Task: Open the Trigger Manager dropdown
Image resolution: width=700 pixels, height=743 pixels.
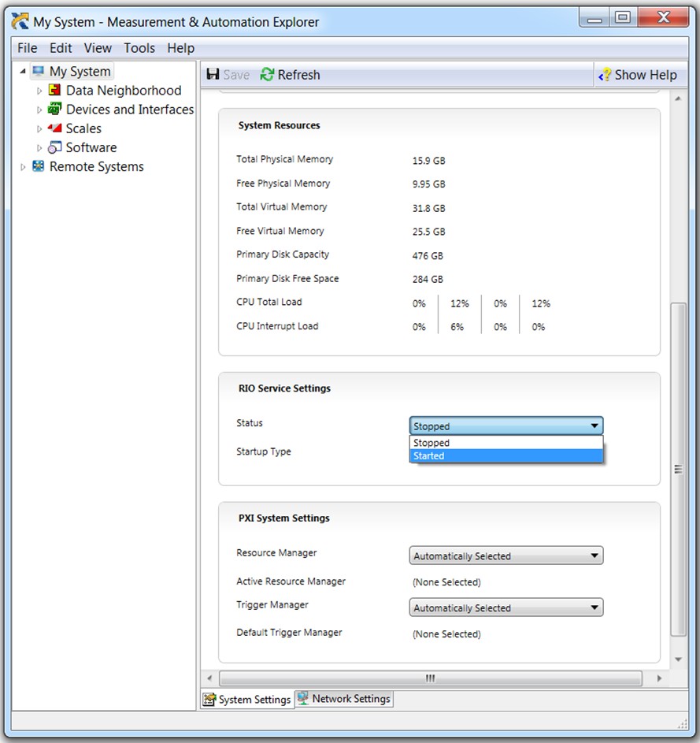Action: (x=506, y=608)
